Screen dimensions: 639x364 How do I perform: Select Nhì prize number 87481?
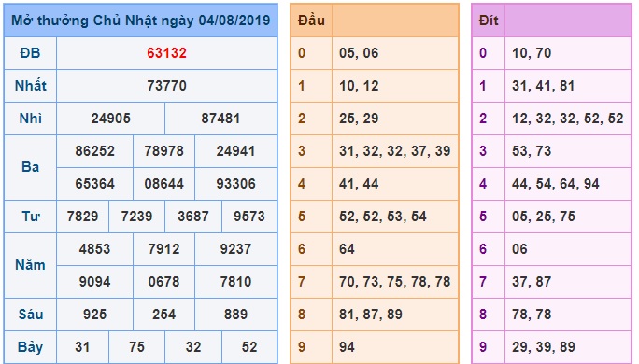(220, 119)
